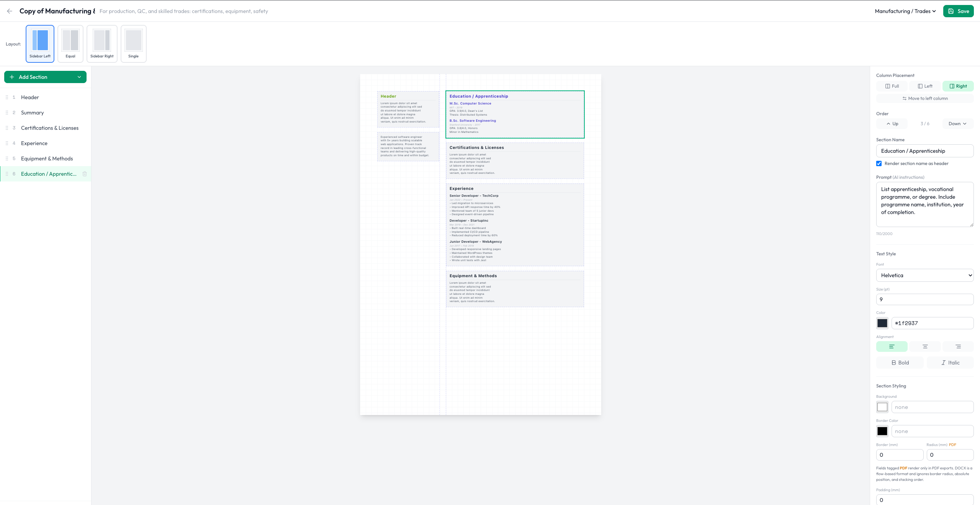Select Equipment & Methods in section list
This screenshot has width=980, height=505.
click(46, 159)
